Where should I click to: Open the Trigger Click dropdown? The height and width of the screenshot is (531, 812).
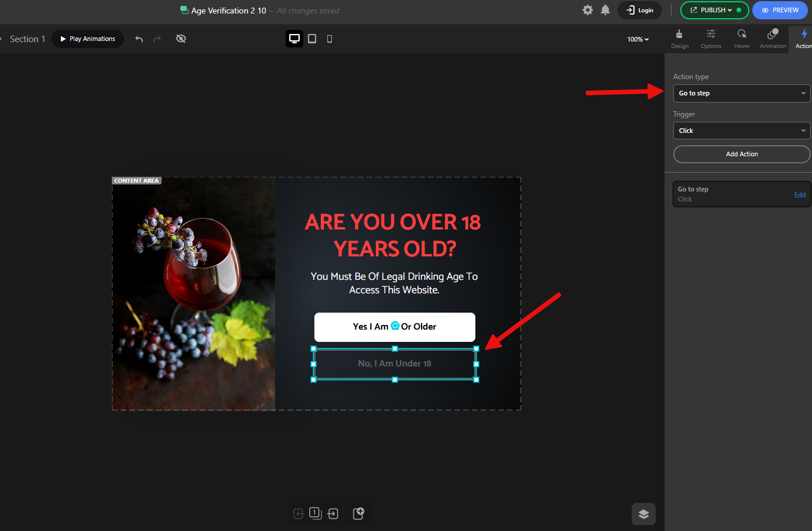point(742,131)
